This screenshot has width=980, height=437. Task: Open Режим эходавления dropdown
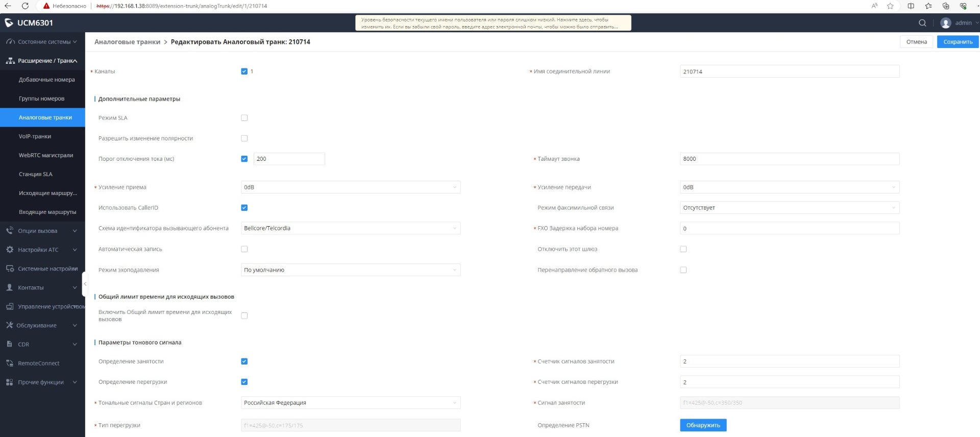[351, 270]
